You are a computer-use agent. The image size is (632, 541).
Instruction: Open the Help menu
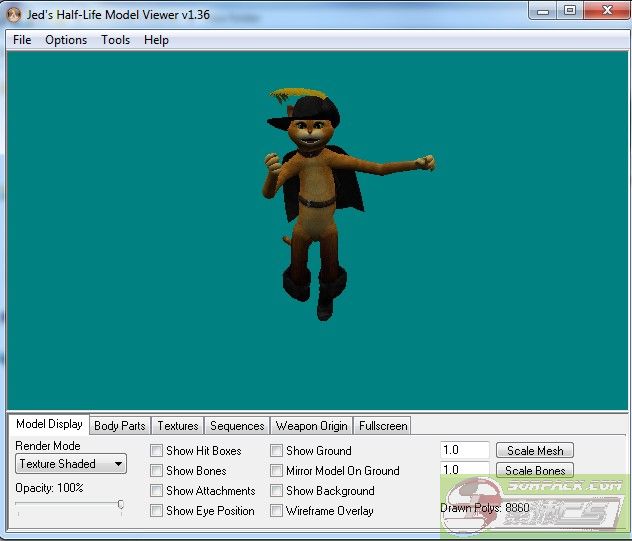[x=156, y=40]
